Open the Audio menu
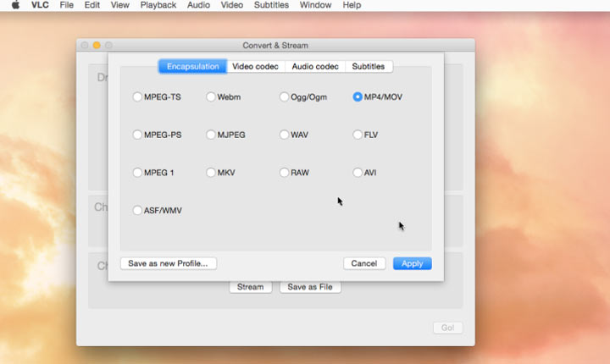 point(198,5)
